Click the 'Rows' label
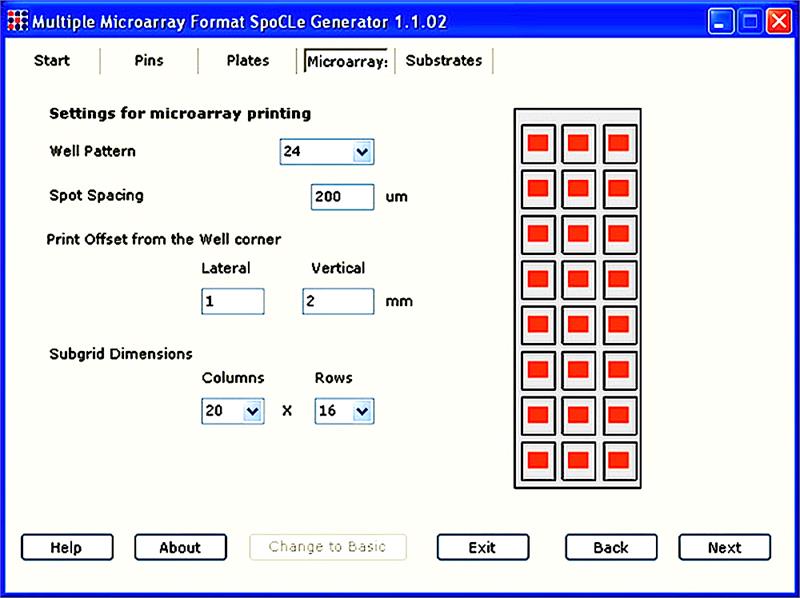Viewport: 800px width, 598px height. pyautogui.click(x=334, y=378)
